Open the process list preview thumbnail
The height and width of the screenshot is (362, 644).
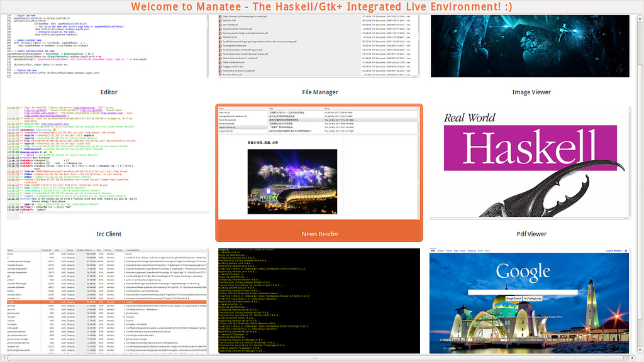(107, 300)
